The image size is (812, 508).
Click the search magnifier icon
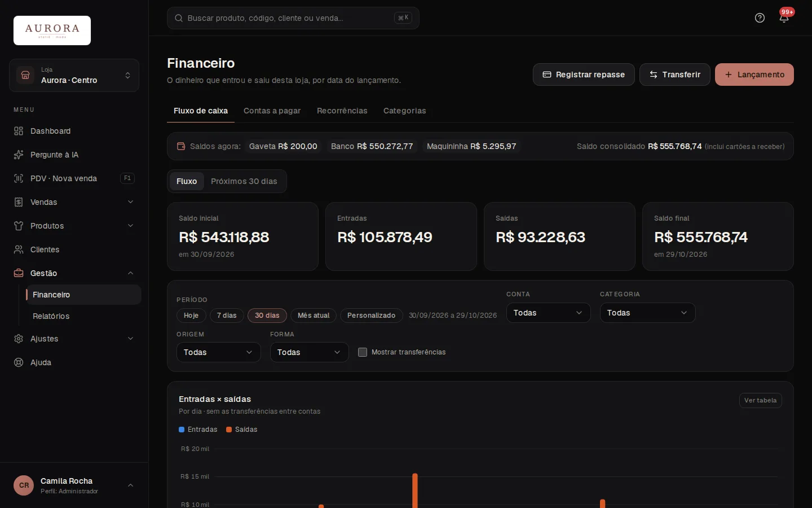pos(179,18)
